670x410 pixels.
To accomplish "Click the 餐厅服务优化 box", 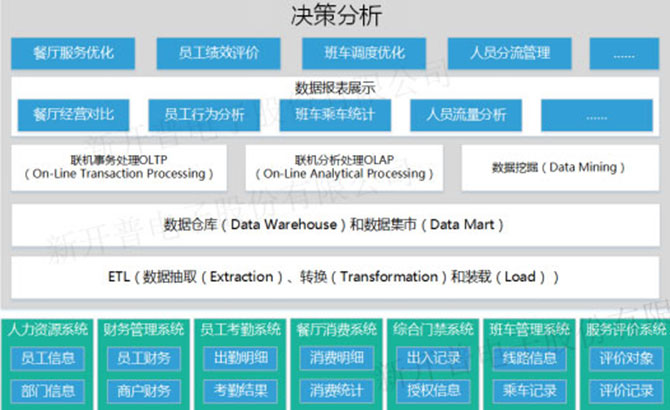I will tap(73, 53).
